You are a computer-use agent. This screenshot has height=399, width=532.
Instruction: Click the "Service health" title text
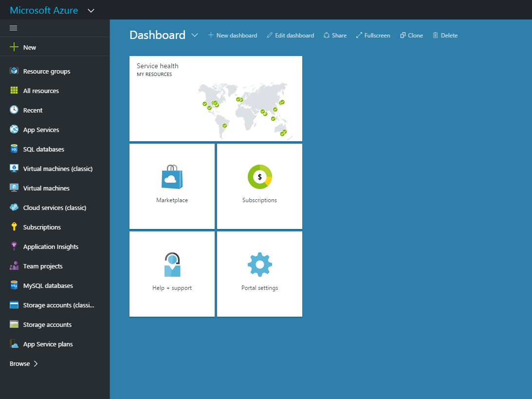[157, 66]
